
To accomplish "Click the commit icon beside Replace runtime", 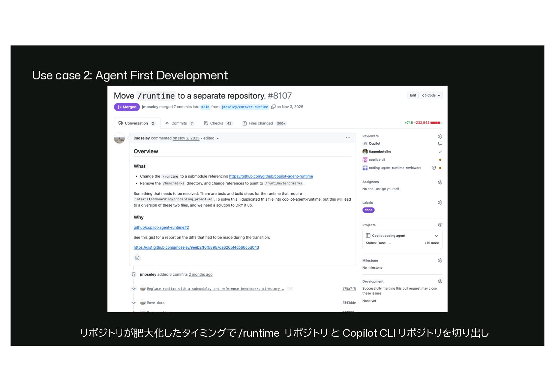I will (133, 289).
